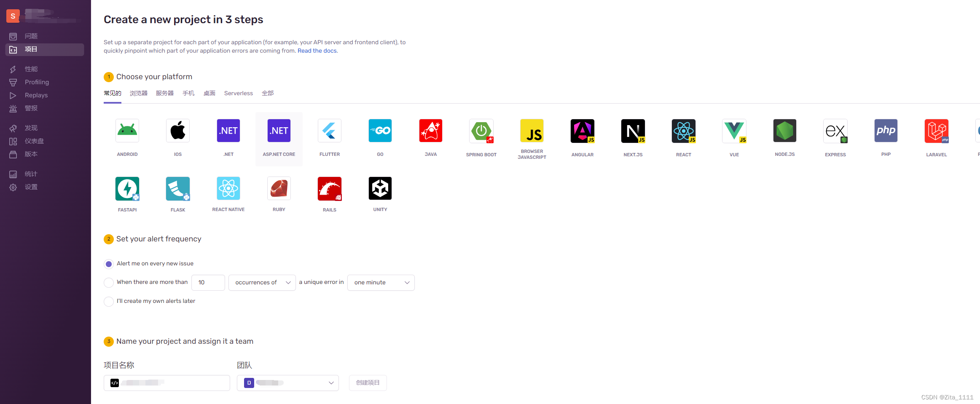Viewport: 980px width, 404px height.
Task: Select the ASP.NET Core platform
Action: click(x=279, y=139)
